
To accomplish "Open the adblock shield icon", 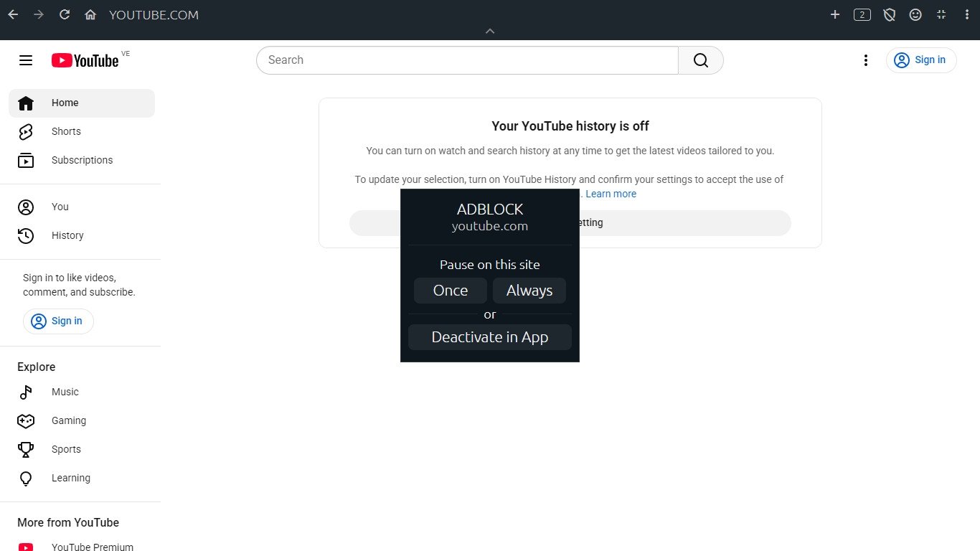I will [889, 14].
